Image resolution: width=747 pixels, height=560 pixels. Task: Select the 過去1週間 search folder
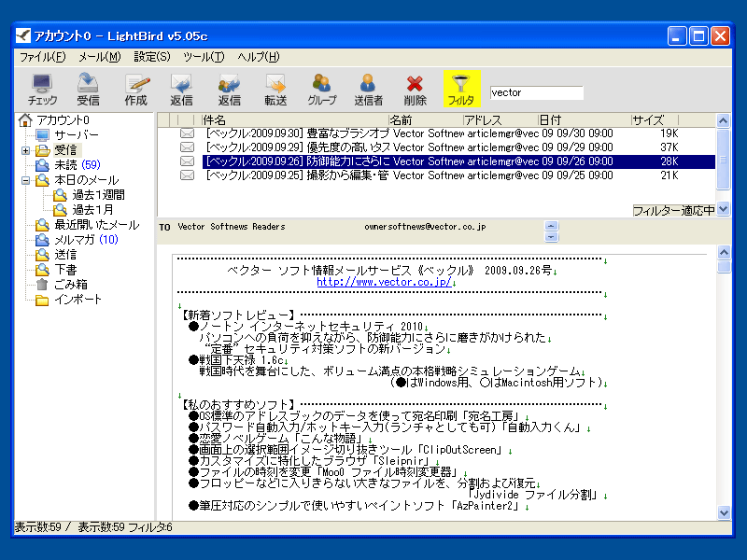point(99,195)
